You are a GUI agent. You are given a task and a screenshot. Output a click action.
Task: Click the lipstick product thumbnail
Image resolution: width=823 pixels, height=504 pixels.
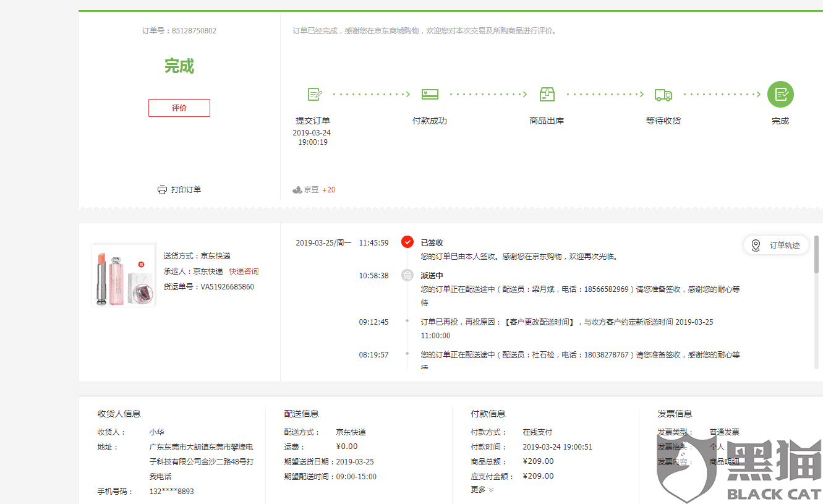[124, 276]
